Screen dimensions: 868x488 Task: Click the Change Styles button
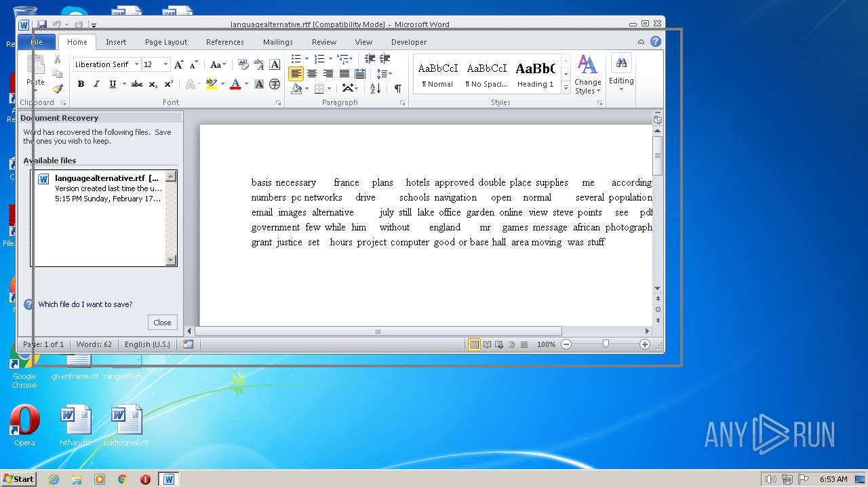(587, 75)
